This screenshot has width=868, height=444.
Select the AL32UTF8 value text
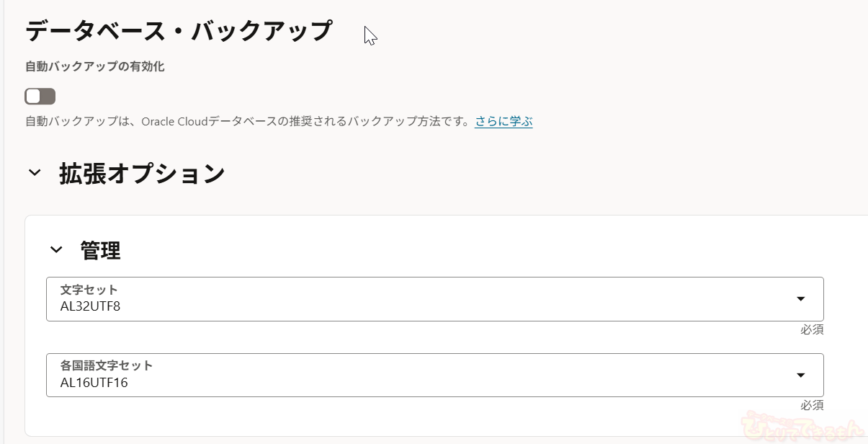click(x=90, y=306)
